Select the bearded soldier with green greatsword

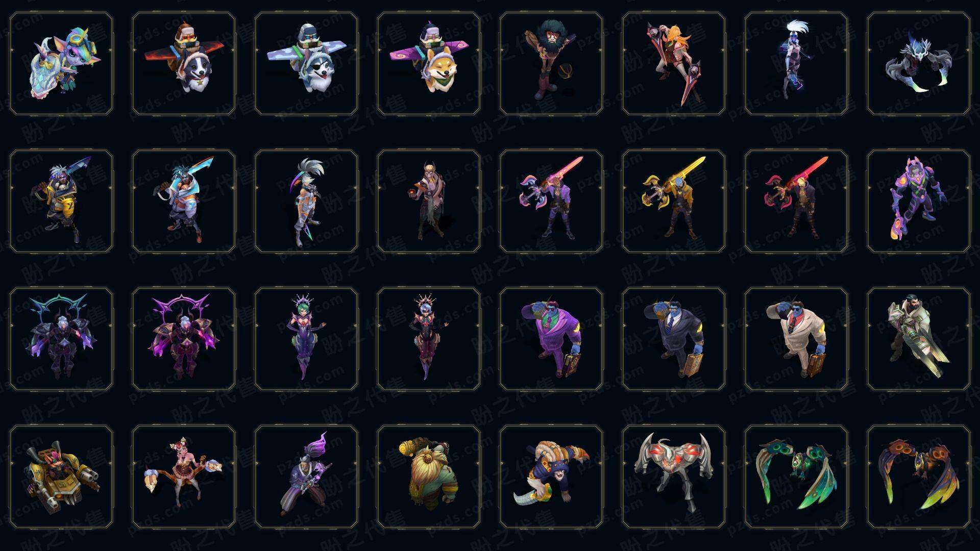pos(919,339)
